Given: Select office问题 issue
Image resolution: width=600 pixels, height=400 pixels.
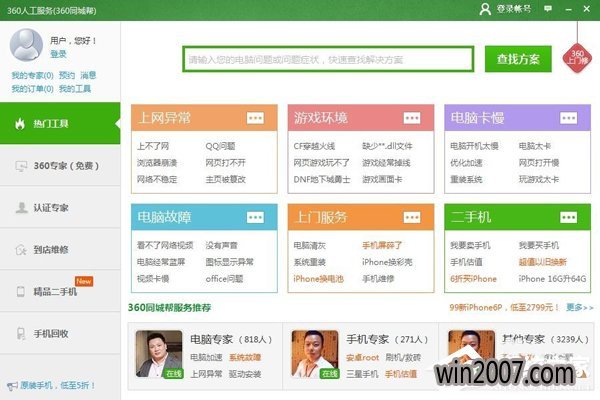Looking at the screenshot, I should [x=224, y=279].
